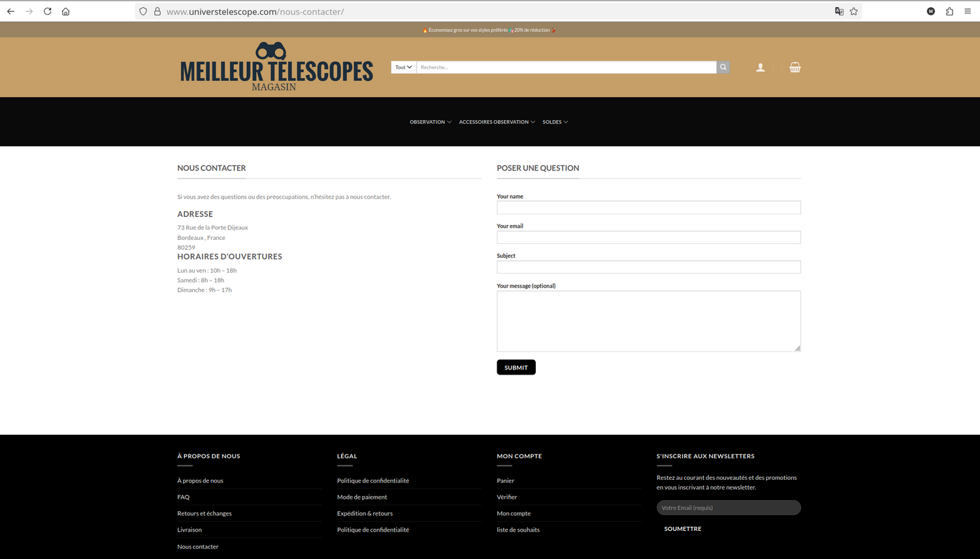Reload the page
980x559 pixels.
pos(47,11)
